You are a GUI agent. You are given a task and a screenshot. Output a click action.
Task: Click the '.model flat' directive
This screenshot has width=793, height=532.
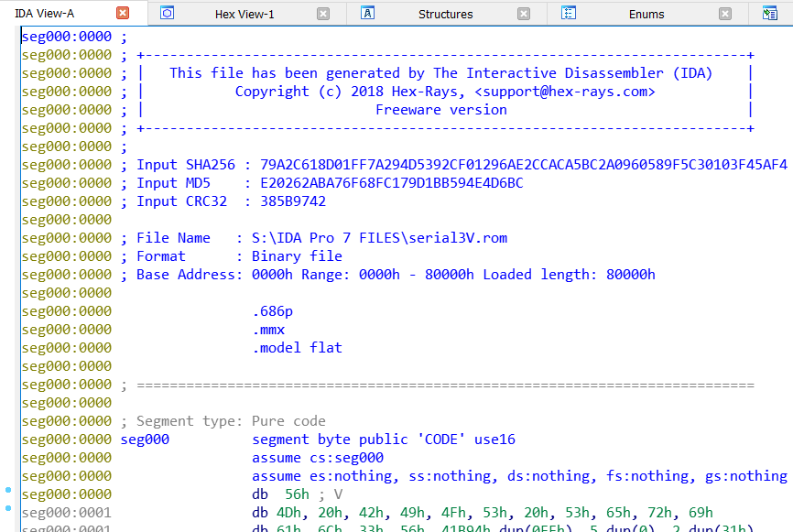298,348
